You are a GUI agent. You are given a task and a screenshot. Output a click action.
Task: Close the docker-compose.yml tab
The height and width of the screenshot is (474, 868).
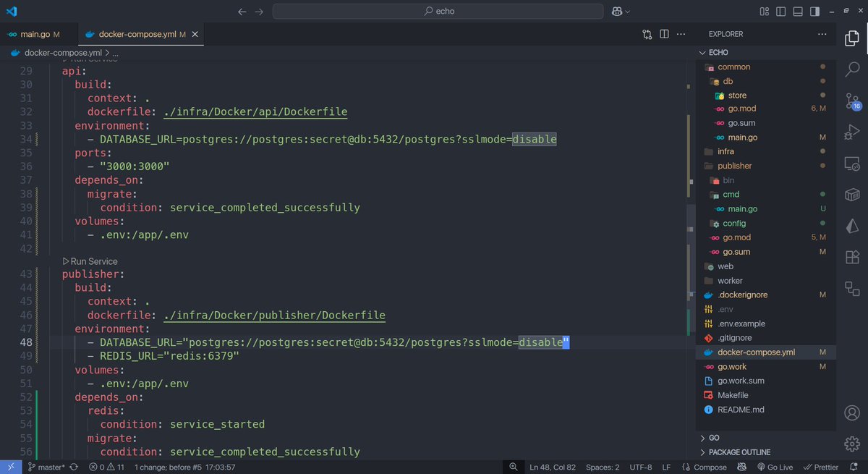point(196,34)
